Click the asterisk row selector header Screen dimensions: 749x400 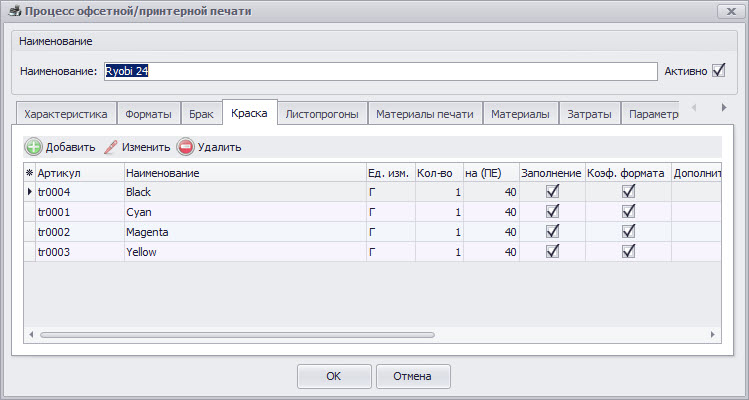29,173
